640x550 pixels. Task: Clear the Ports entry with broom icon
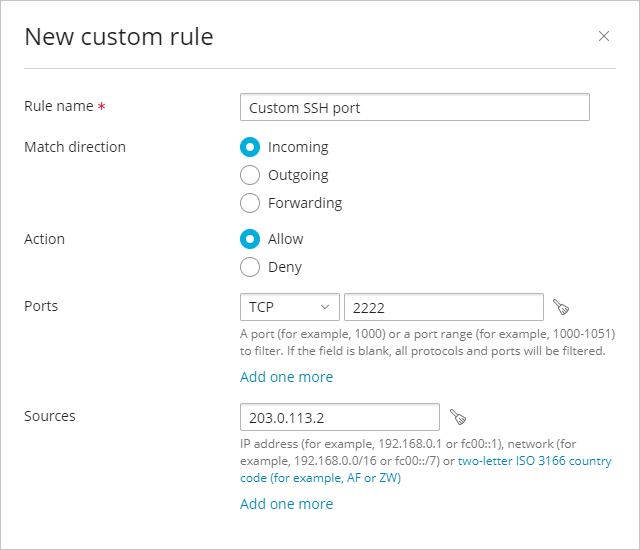tap(561, 307)
